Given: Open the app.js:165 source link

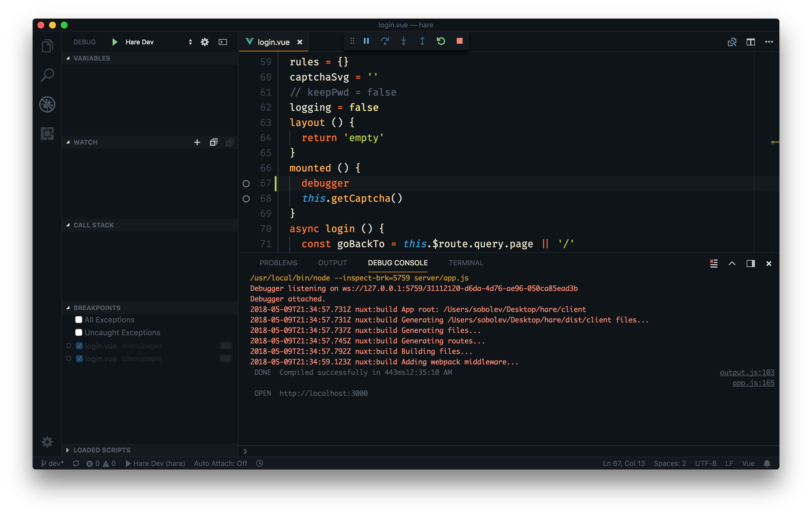Looking at the screenshot, I should coord(753,382).
